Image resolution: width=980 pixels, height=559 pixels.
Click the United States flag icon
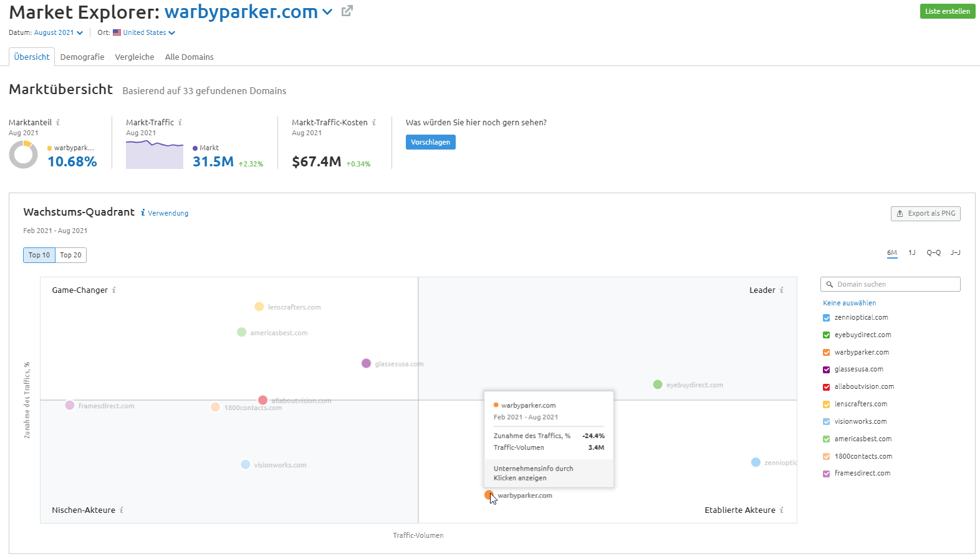click(117, 32)
